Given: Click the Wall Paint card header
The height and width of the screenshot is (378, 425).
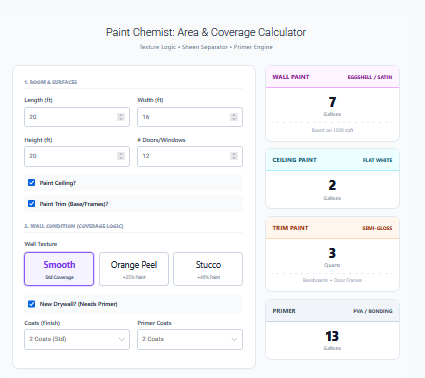Looking at the screenshot, I should tap(332, 77).
